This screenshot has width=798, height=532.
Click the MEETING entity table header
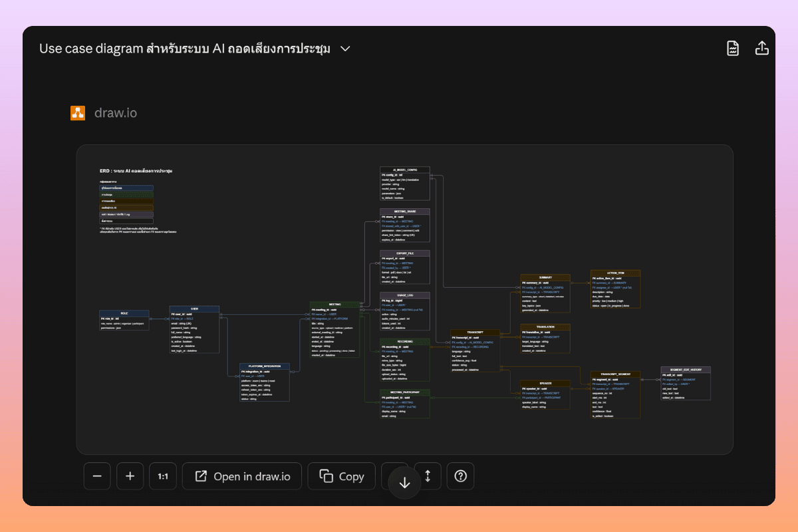(334, 305)
